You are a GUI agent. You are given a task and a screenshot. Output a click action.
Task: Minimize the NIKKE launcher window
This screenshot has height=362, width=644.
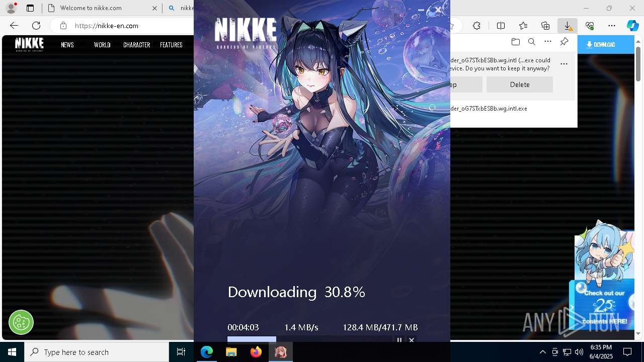(421, 10)
